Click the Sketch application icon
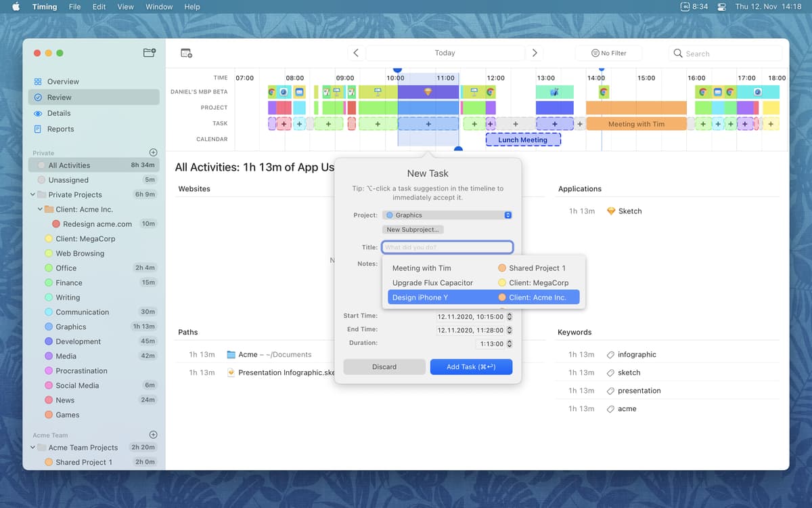The image size is (812, 508). point(611,211)
